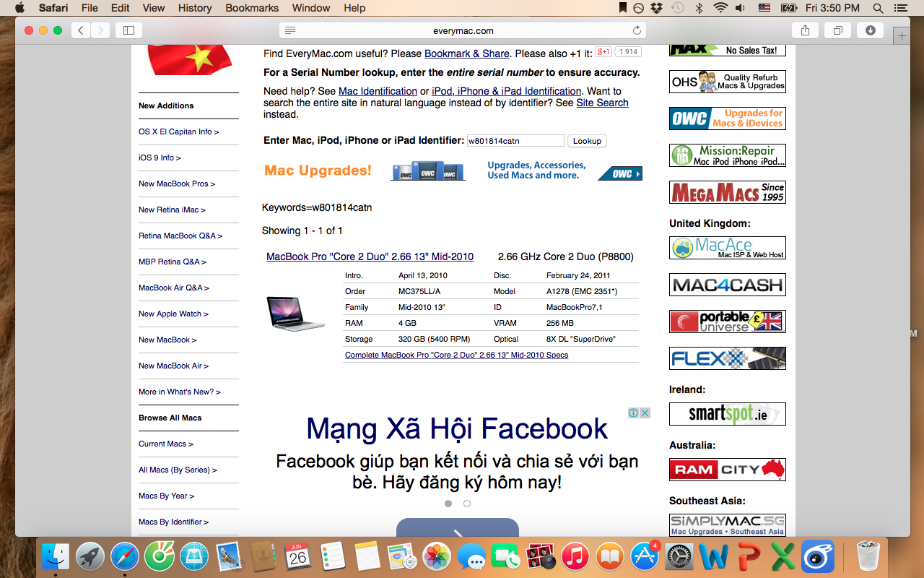The image size is (924, 578).
Task: Click the 'MC375LL/A' order number
Action: (419, 291)
